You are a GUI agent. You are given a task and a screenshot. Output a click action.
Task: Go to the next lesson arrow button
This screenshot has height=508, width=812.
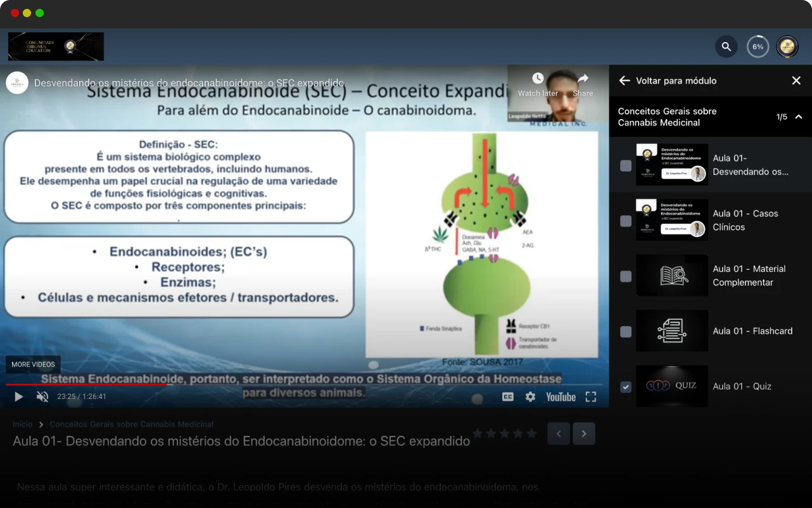point(584,433)
